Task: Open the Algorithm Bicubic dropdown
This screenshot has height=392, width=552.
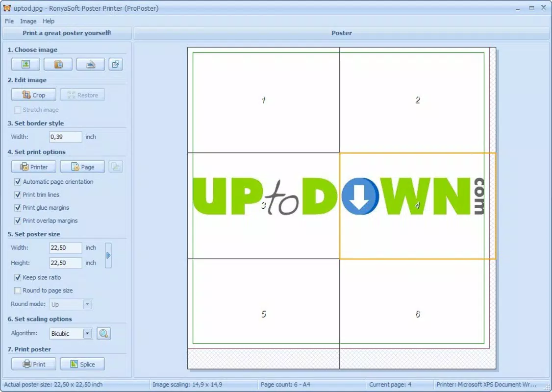Action: (88, 333)
